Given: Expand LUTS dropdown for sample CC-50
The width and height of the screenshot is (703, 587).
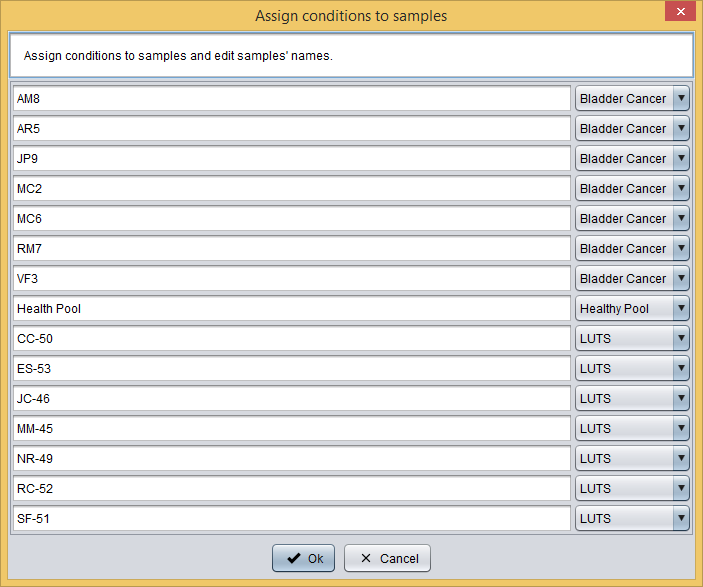Looking at the screenshot, I should pyautogui.click(x=632, y=339).
